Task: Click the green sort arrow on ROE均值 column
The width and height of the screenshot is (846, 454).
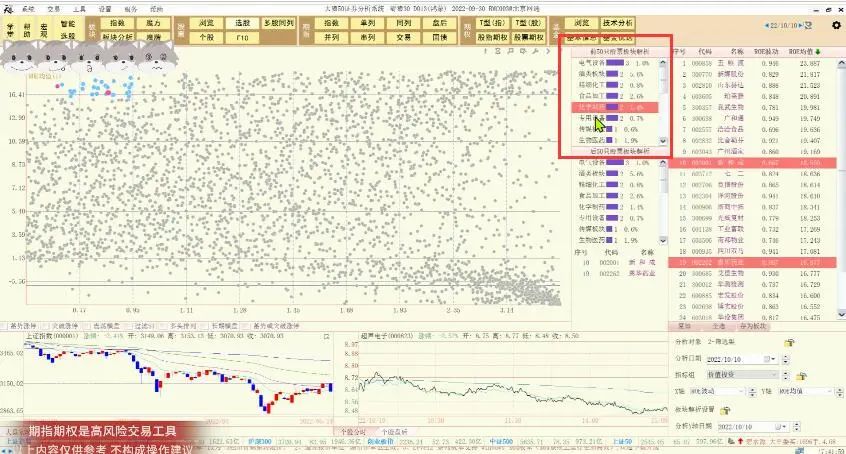Action: pyautogui.click(x=818, y=52)
